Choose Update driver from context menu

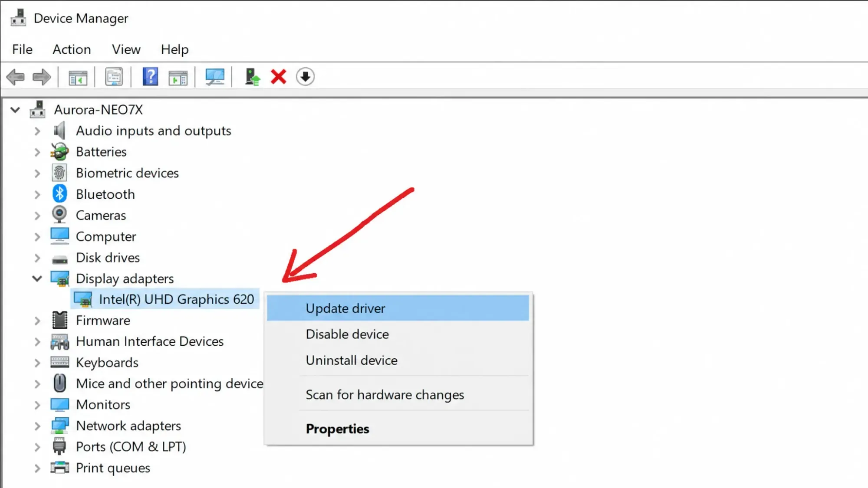(398, 308)
